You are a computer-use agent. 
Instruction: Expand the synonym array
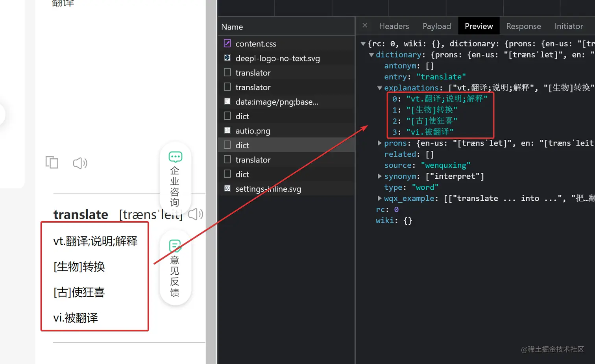coord(380,176)
